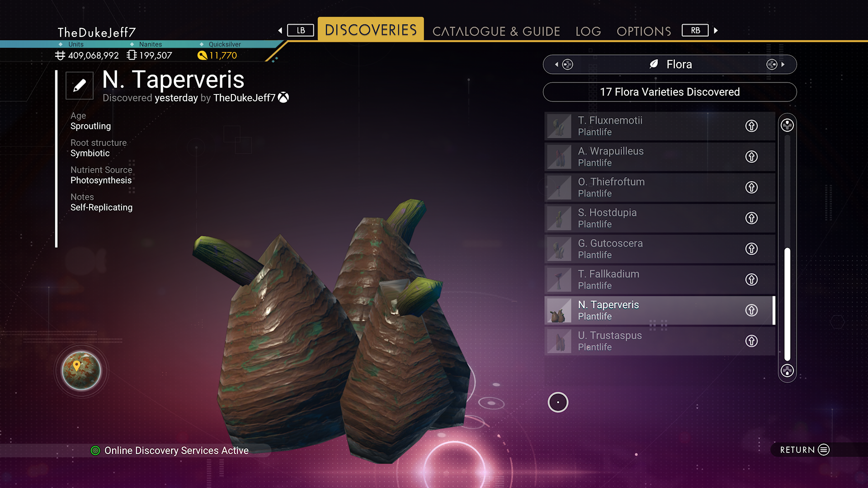This screenshot has width=868, height=488.
Task: Upload N. Taperveris discovery icon
Action: (x=751, y=310)
